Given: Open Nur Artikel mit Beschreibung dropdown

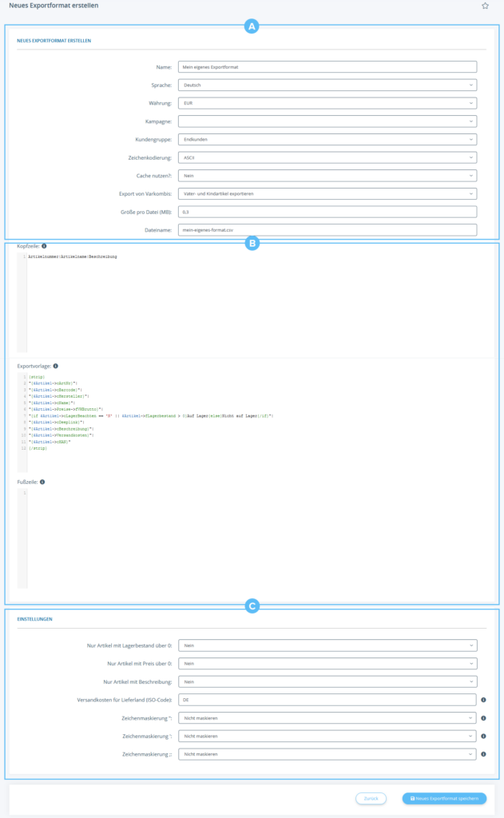Looking at the screenshot, I should pyautogui.click(x=327, y=681).
